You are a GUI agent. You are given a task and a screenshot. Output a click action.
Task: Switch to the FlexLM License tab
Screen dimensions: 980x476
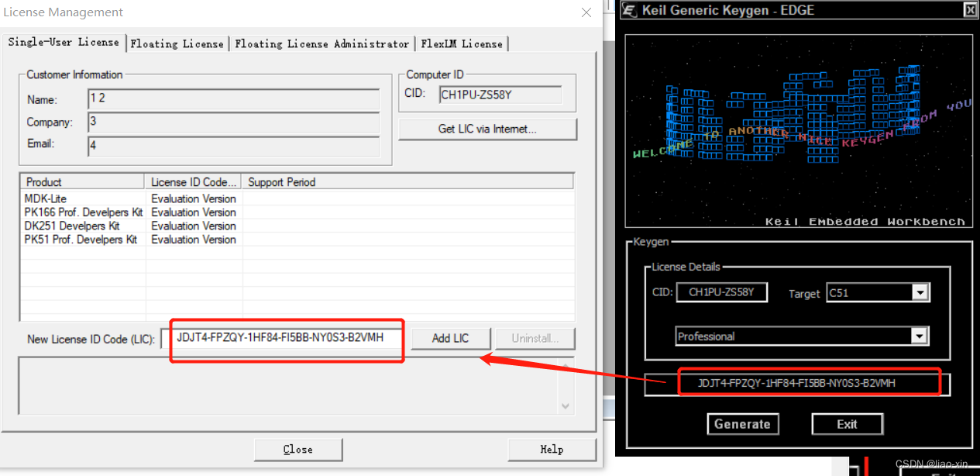coord(462,43)
